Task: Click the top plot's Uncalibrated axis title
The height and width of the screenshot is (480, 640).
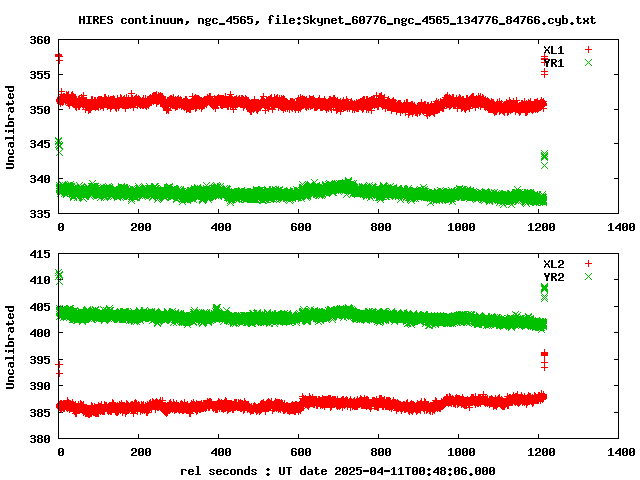Action: point(10,127)
